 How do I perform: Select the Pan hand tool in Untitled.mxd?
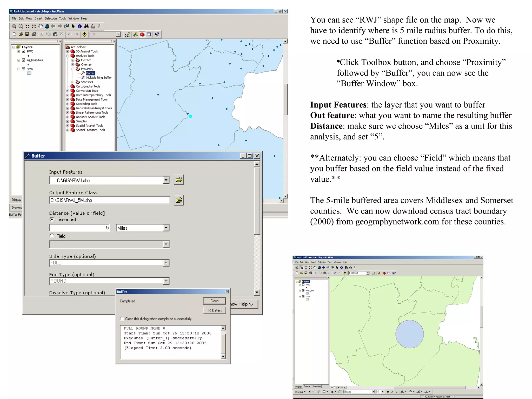tap(40, 26)
